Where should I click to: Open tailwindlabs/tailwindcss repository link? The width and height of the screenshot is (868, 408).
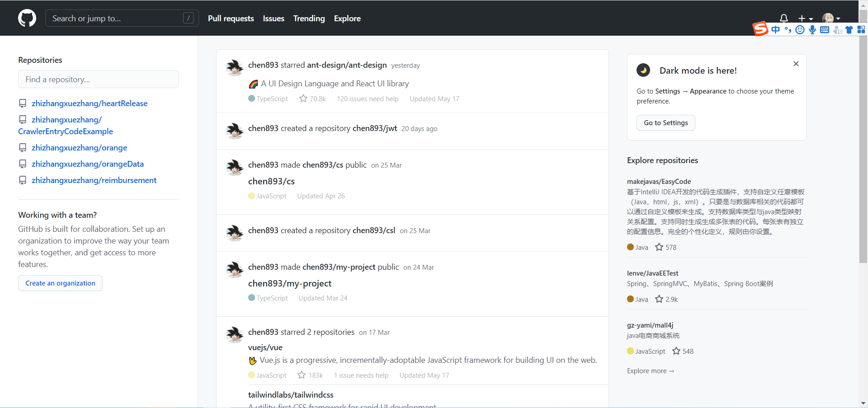[x=291, y=395]
